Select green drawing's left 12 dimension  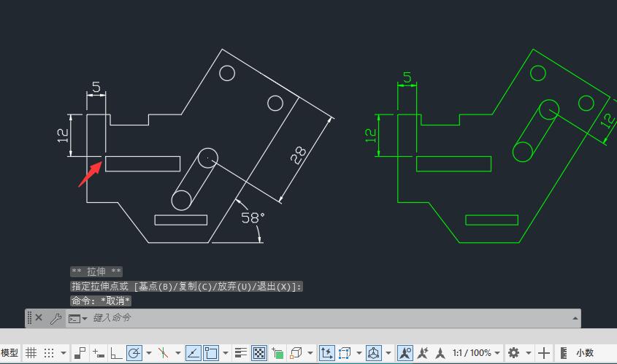370,135
